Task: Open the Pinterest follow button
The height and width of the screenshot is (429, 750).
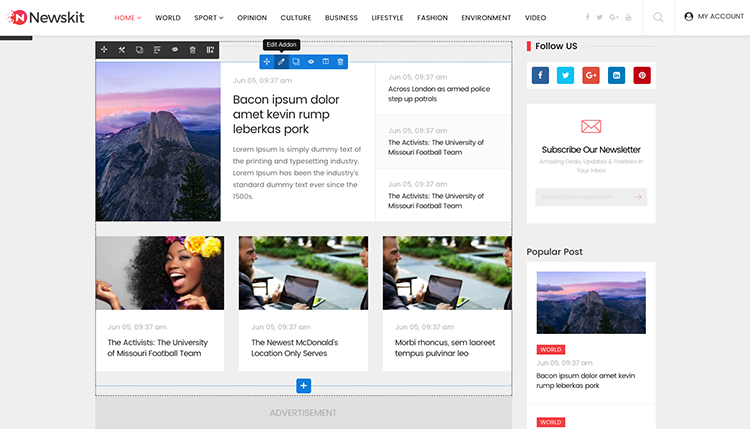Action: click(641, 75)
